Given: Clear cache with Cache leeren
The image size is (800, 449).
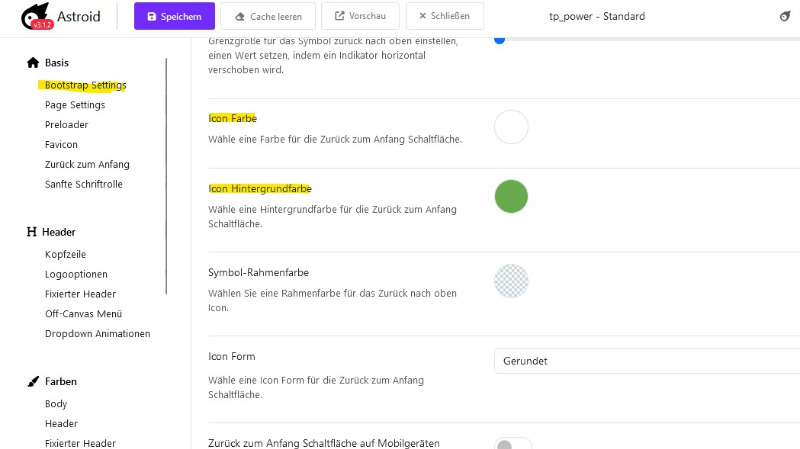Looking at the screenshot, I should point(268,16).
